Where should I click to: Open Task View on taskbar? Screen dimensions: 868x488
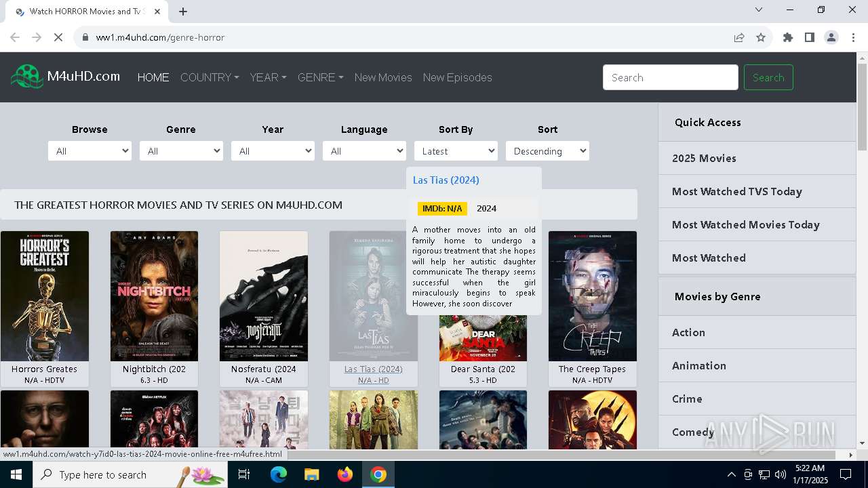pyautogui.click(x=244, y=474)
